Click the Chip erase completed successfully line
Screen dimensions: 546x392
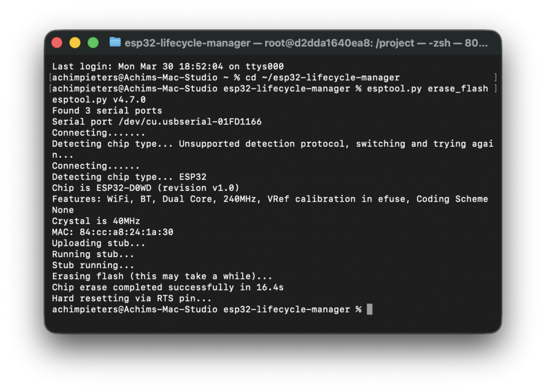click(167, 287)
